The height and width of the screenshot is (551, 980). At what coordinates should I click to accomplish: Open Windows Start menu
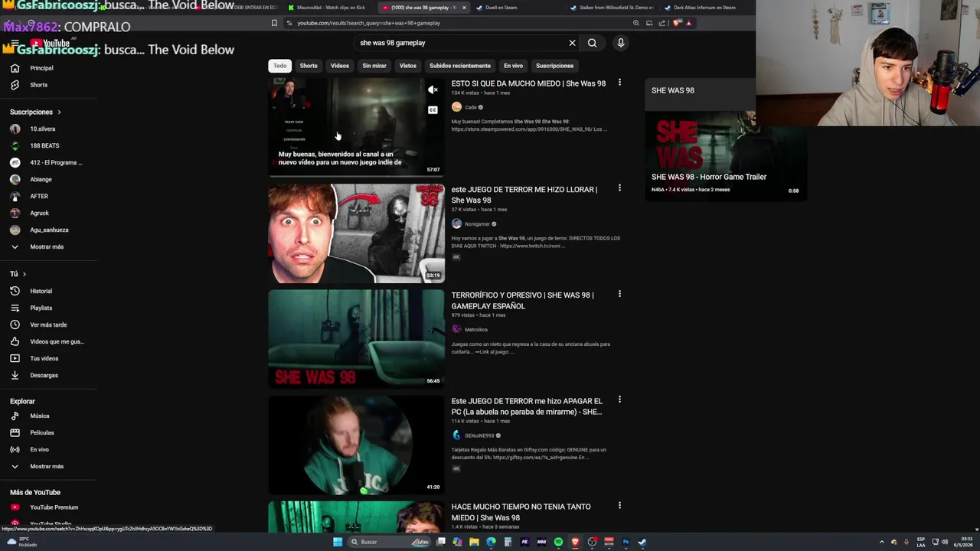[x=338, y=542]
